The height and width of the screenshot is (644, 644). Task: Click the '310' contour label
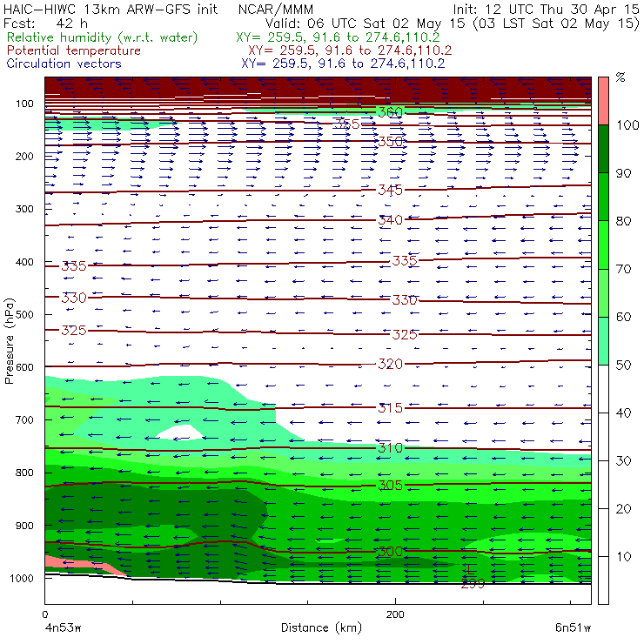[390, 447]
